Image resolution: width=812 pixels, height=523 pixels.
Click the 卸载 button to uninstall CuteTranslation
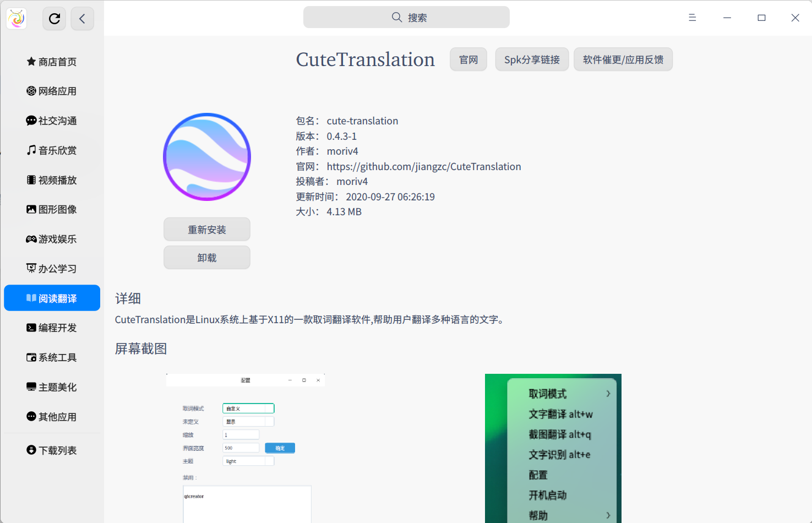(206, 257)
